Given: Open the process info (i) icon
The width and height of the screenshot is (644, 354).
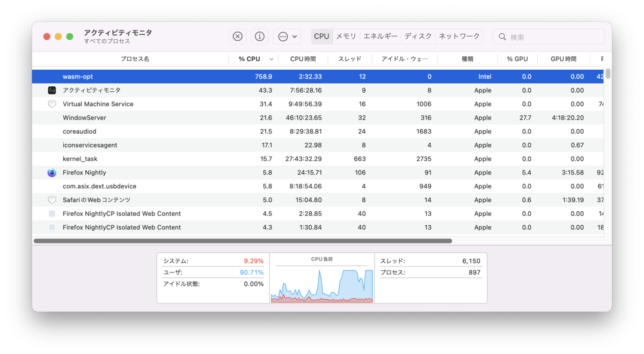Looking at the screenshot, I should [x=260, y=36].
